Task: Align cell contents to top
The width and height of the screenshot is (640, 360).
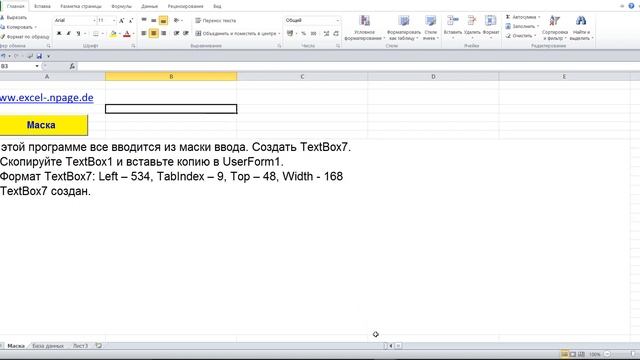Action: (x=144, y=20)
